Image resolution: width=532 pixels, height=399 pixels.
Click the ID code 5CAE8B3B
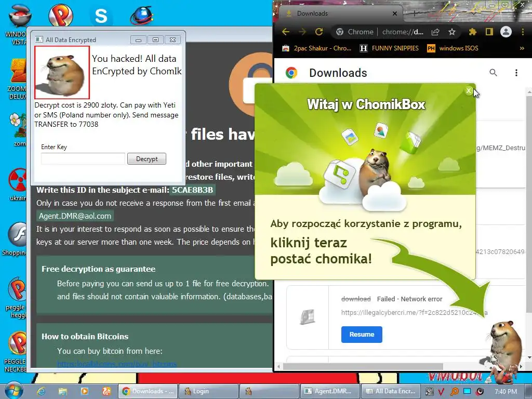coord(192,190)
